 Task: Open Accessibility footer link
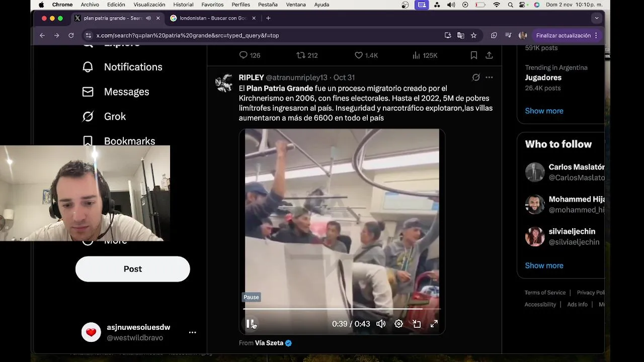pyautogui.click(x=540, y=304)
